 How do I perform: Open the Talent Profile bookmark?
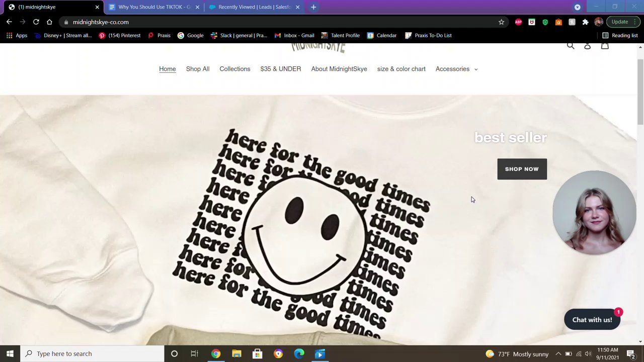coord(341,35)
